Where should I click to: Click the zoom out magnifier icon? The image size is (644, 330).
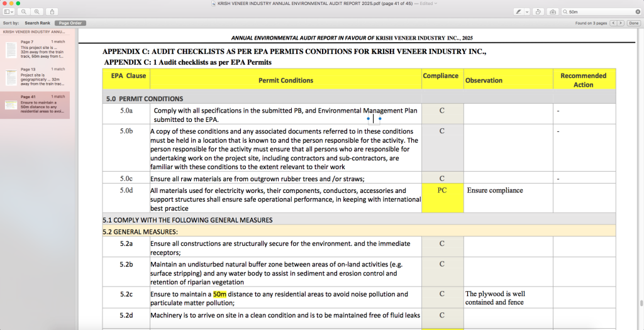24,12
